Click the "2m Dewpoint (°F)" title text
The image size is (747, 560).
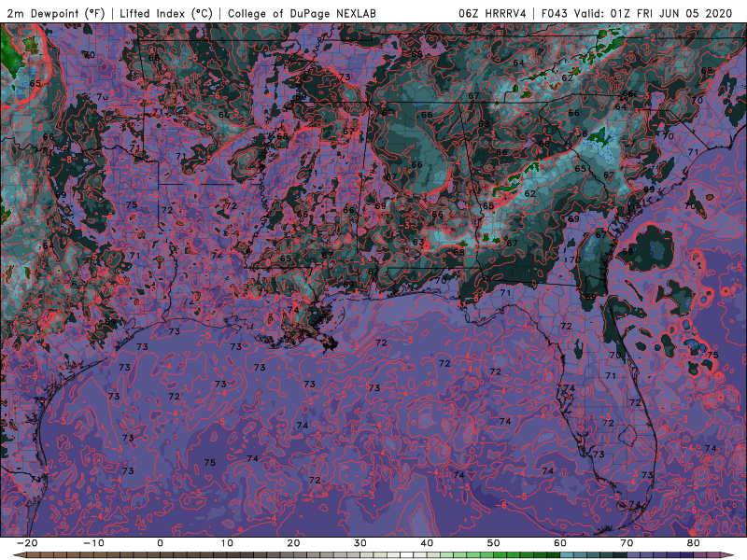point(56,13)
